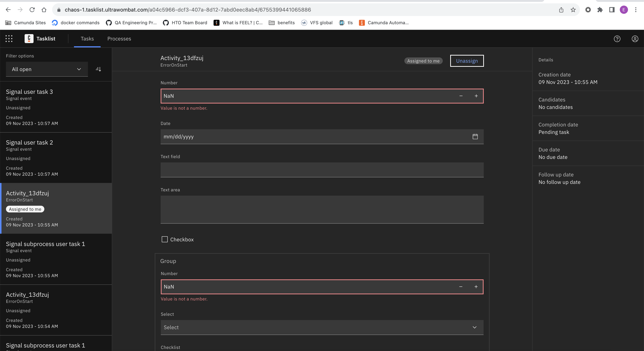
Task: Open the Camunda app switcher grid icon
Action: [9, 39]
